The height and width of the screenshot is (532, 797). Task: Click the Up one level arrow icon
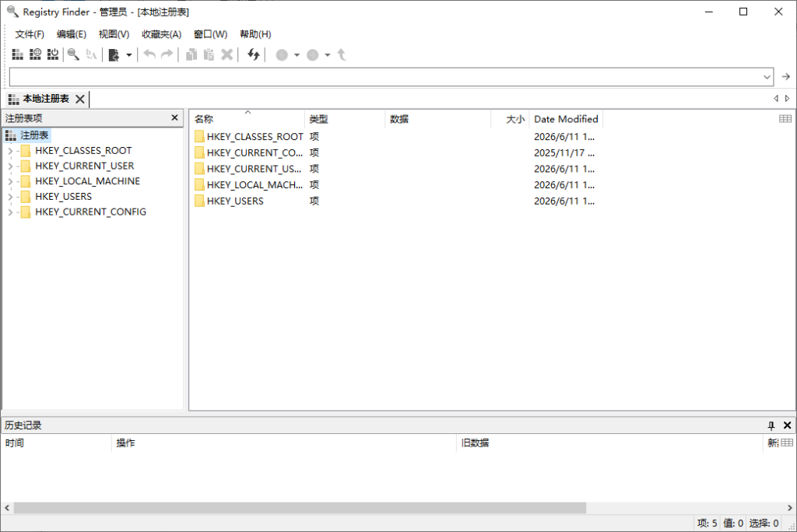[x=342, y=54]
